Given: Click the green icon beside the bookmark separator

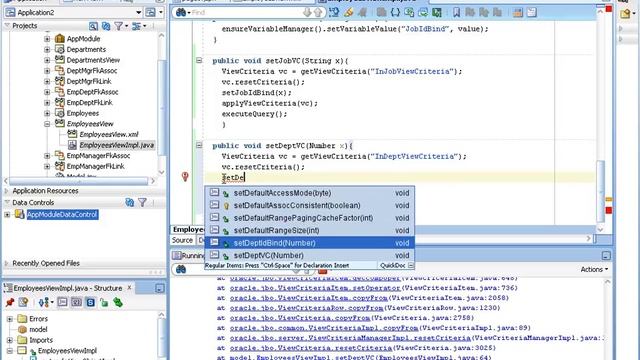Looking at the screenshot, I should 437,13.
